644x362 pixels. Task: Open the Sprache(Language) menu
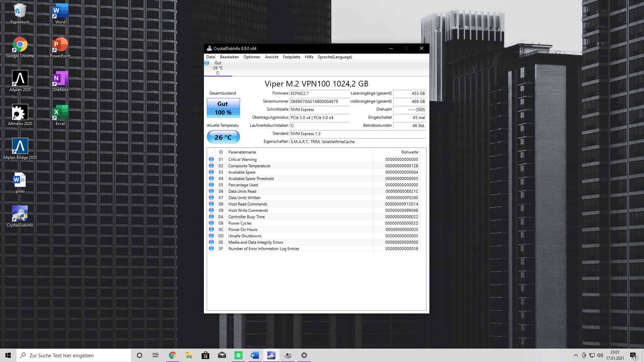click(335, 57)
